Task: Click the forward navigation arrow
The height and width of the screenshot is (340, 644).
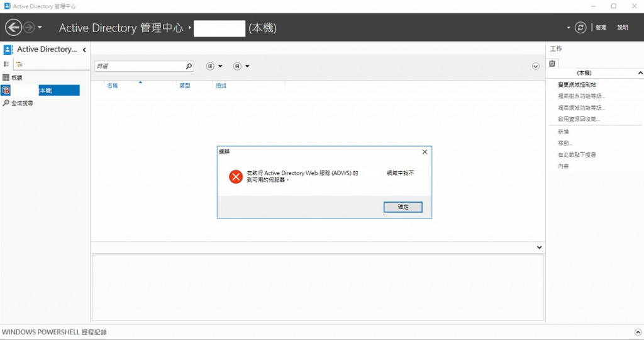Action: (29, 28)
